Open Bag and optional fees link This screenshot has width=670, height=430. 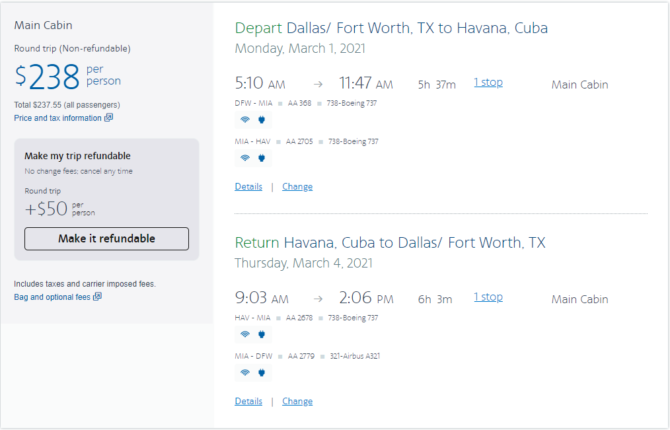(52, 297)
